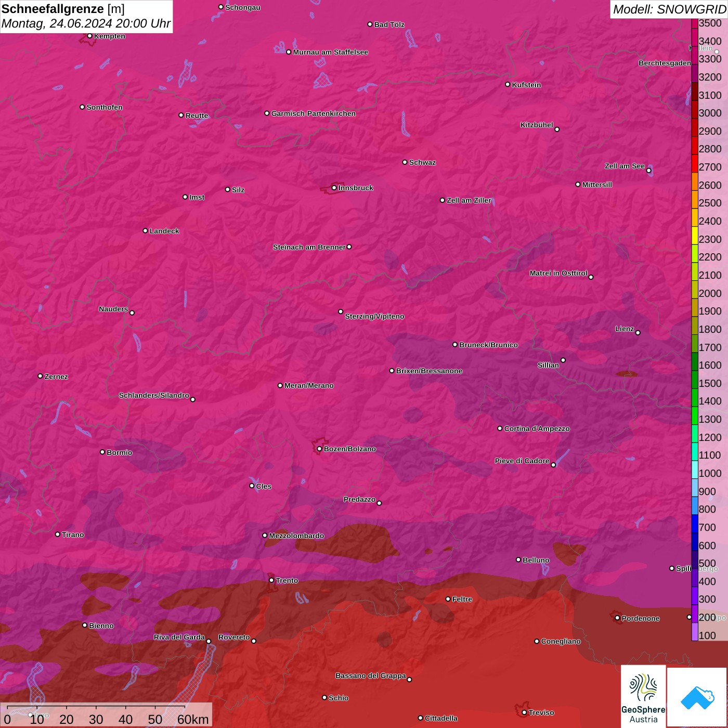Image resolution: width=728 pixels, height=728 pixels.
Task: Click the 2300 yellow legend swatch
Action: point(695,235)
